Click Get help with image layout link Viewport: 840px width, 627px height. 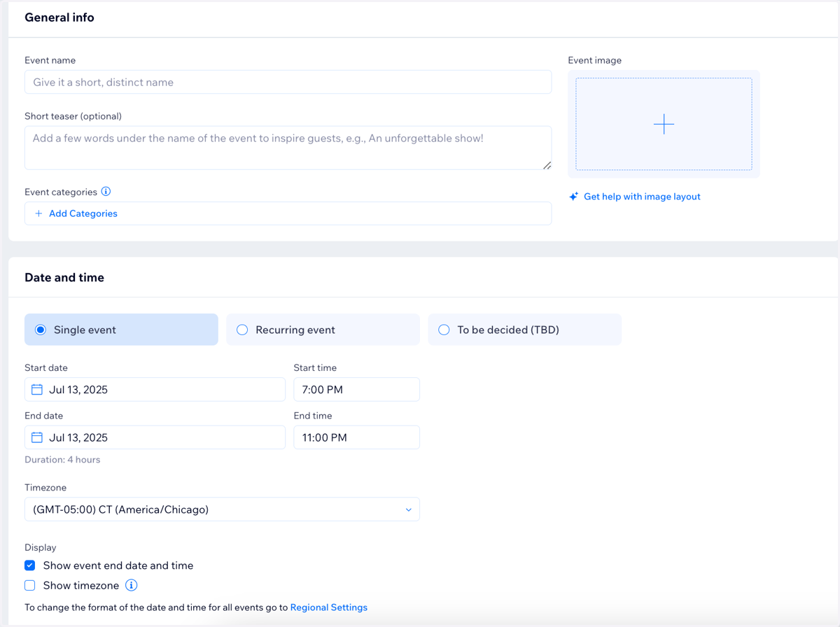click(642, 197)
